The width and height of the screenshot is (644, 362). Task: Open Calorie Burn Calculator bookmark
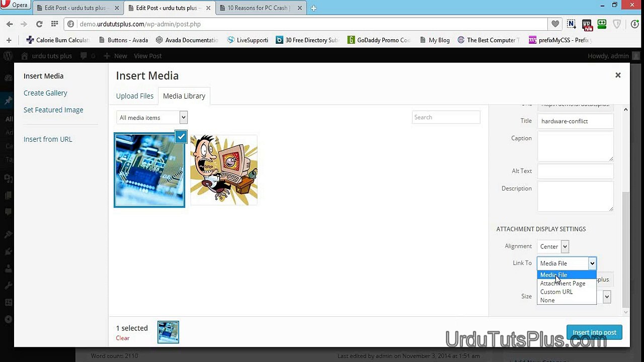58,40
